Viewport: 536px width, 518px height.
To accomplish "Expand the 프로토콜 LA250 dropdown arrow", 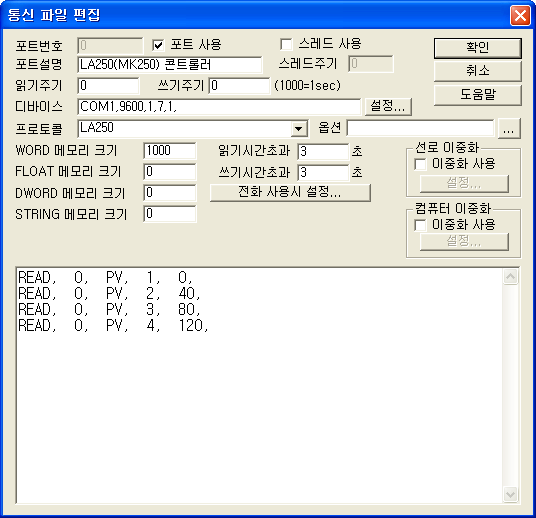I will click(x=299, y=129).
